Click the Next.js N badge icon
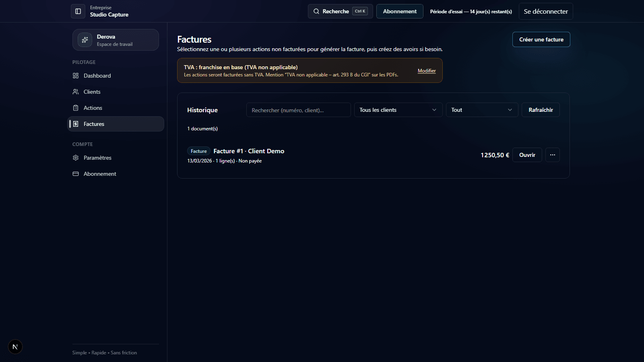This screenshot has width=644, height=362. coord(15,347)
